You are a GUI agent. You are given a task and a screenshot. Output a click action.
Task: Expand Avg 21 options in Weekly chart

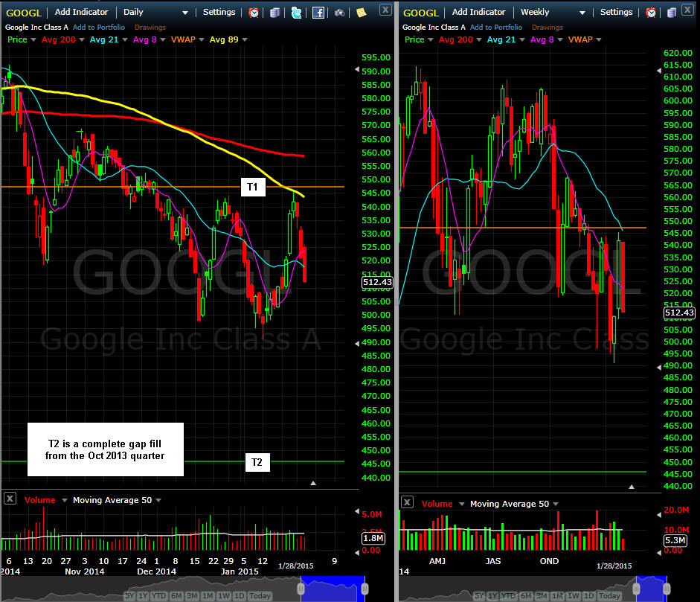pyautogui.click(x=522, y=39)
